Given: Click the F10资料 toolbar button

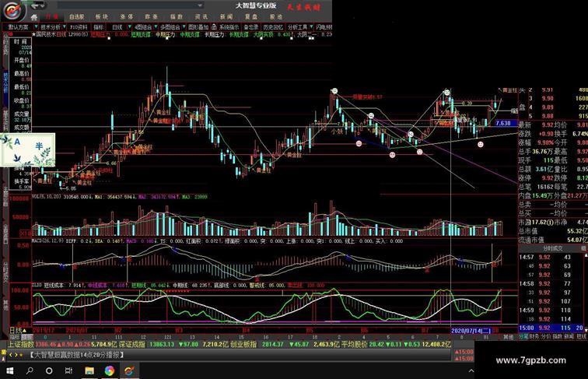Looking at the screenshot, I should [x=79, y=27].
